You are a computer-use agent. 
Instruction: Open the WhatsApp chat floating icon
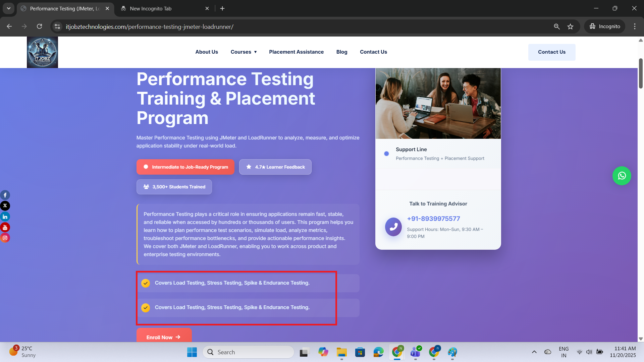[x=622, y=176]
